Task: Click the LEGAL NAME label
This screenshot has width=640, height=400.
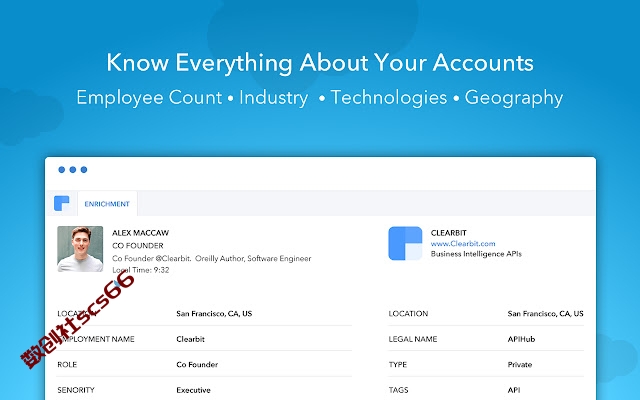Action: pos(413,339)
